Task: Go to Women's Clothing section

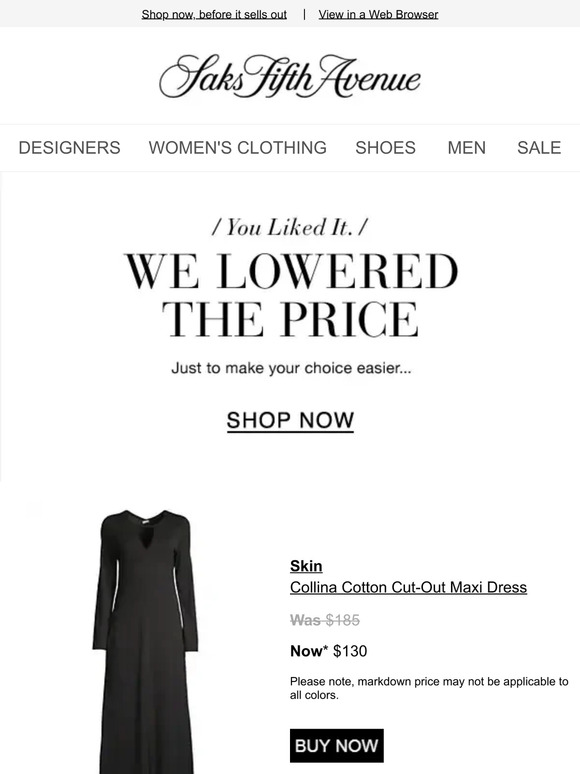Action: 237,148
